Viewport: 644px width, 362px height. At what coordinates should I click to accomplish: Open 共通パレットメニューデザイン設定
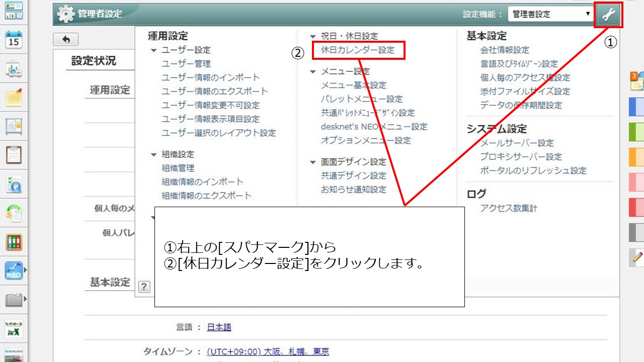coord(368,113)
